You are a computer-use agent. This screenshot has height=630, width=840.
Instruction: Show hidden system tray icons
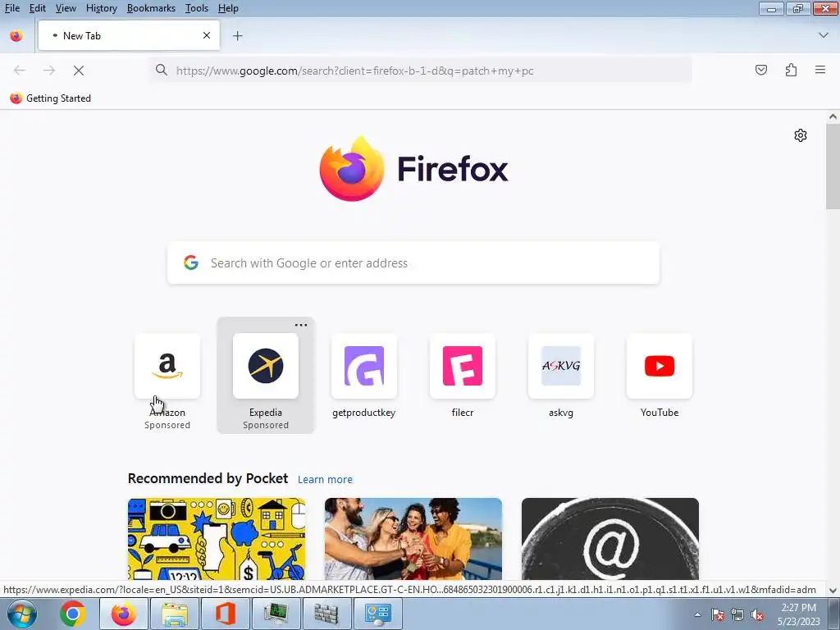point(697,614)
